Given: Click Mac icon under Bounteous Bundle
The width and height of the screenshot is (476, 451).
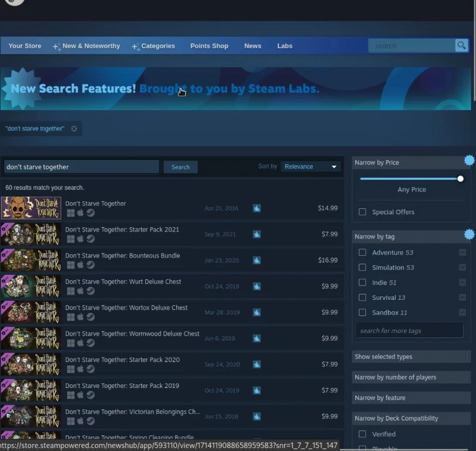Looking at the screenshot, I should coord(80,265).
